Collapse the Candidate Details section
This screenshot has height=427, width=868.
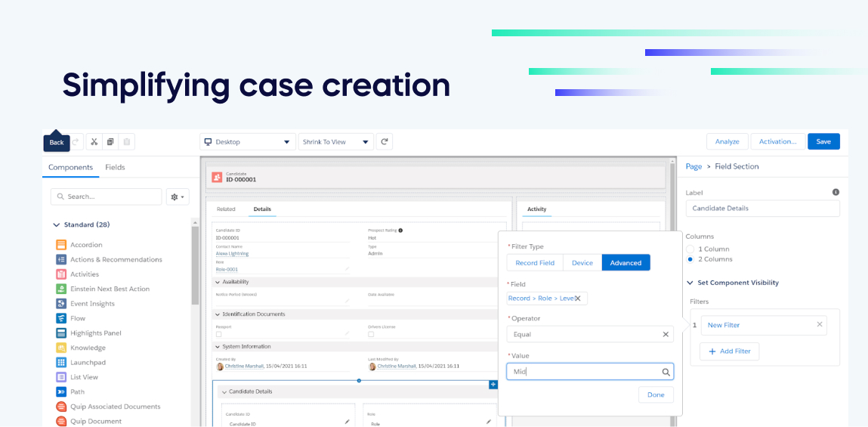(224, 391)
